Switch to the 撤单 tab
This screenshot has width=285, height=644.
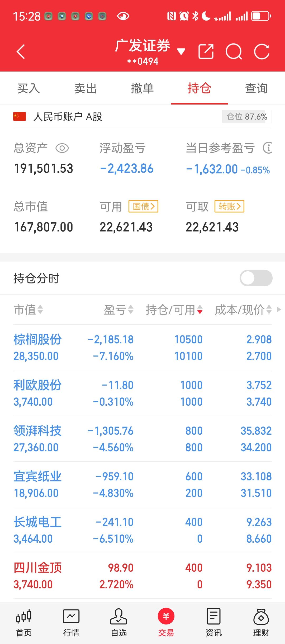[142, 88]
